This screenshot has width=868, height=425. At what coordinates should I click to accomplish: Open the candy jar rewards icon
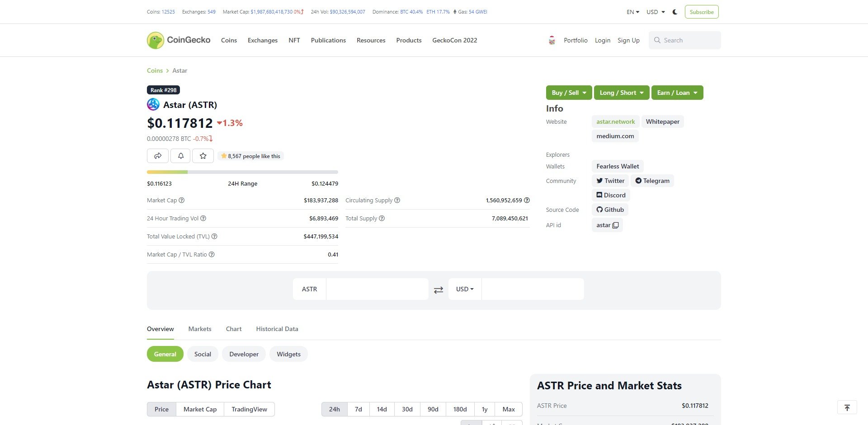552,40
